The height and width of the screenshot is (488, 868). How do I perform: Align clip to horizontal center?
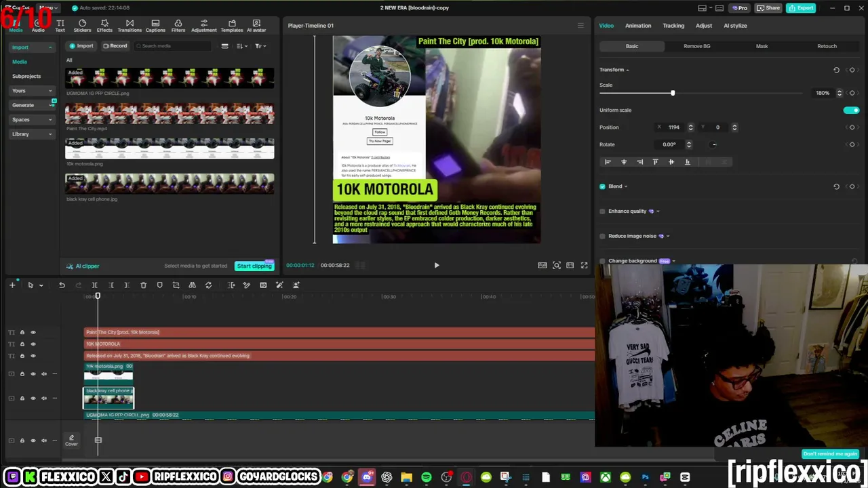624,162
